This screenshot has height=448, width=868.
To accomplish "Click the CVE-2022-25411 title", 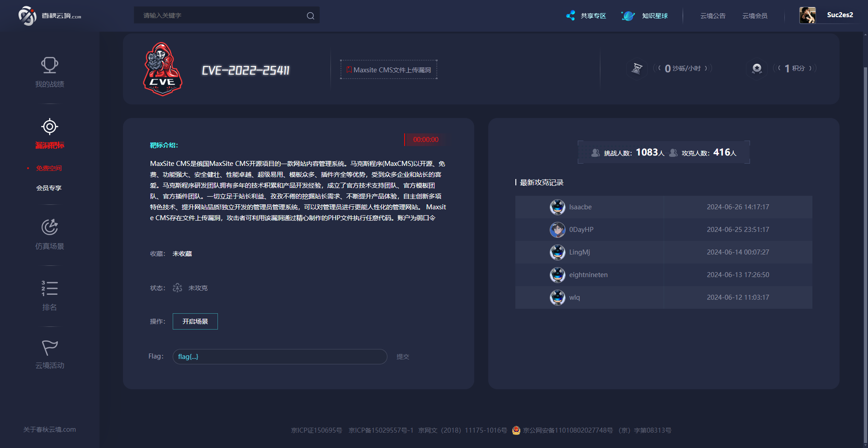I will pos(245,71).
